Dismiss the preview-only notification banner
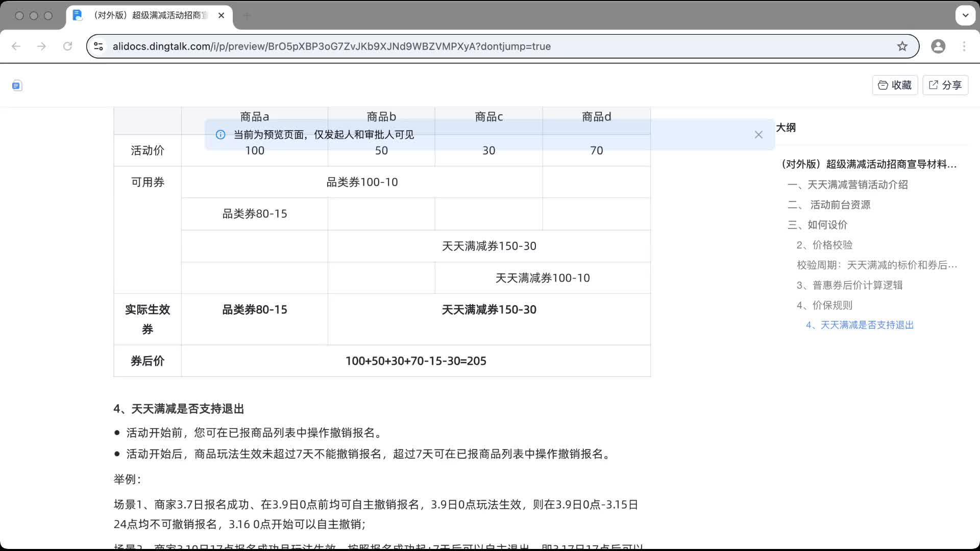This screenshot has width=980, height=551. (x=758, y=135)
